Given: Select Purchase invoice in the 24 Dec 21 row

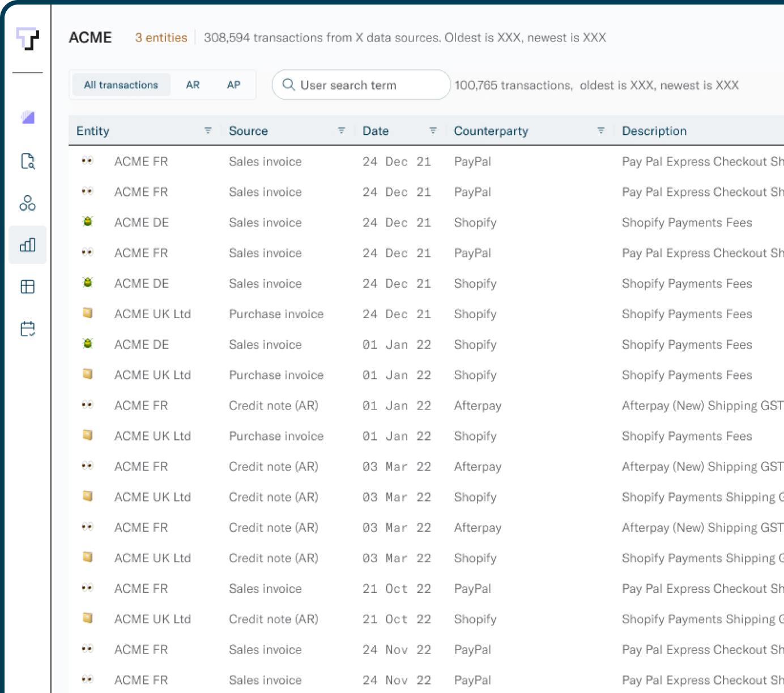Looking at the screenshot, I should (276, 314).
